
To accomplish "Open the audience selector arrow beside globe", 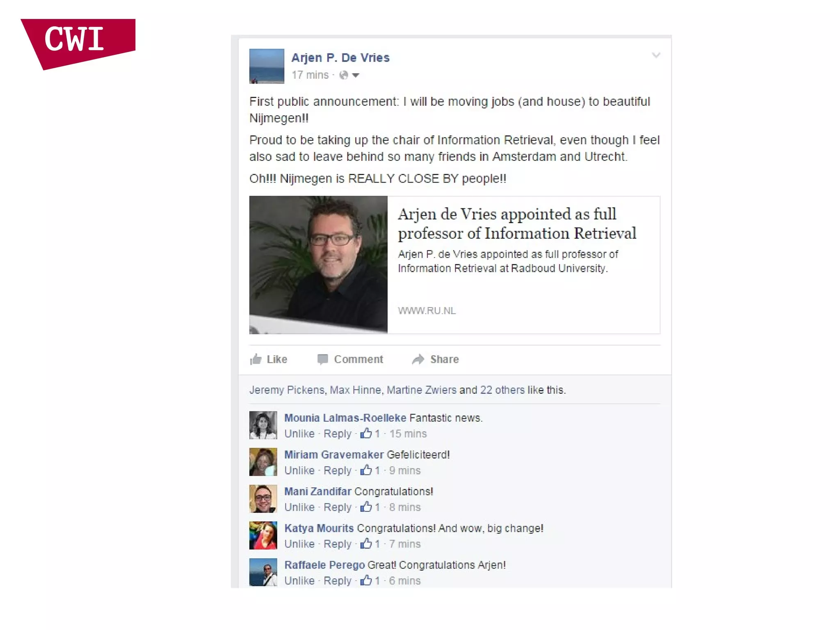I will pos(356,75).
